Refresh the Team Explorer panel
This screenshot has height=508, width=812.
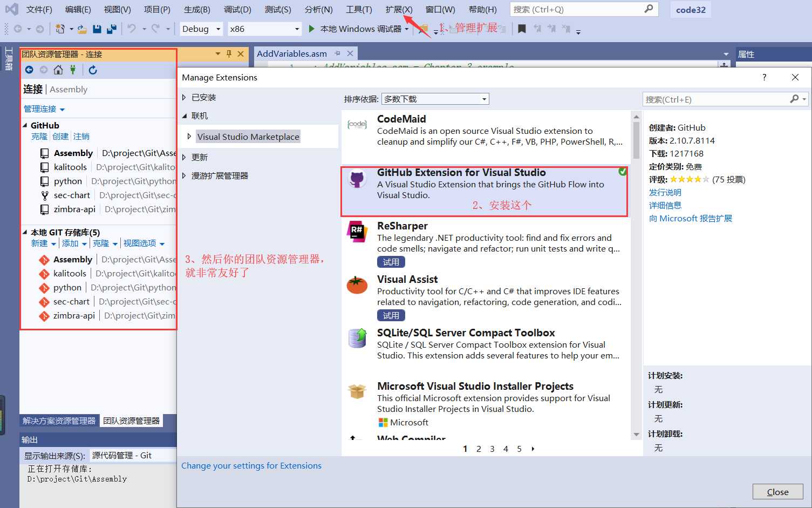[x=93, y=70]
